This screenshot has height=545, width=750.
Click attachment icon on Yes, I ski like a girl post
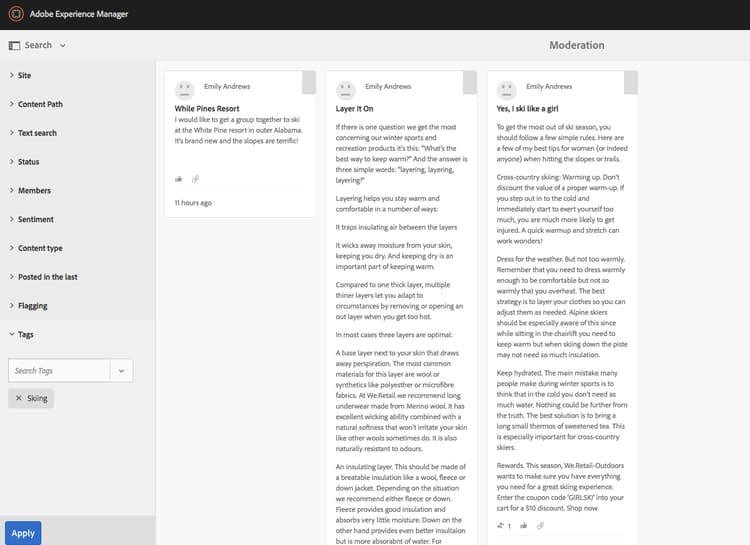pos(540,525)
